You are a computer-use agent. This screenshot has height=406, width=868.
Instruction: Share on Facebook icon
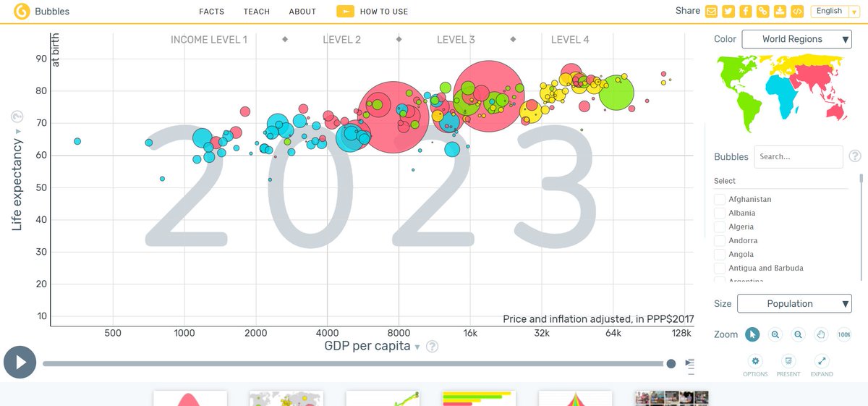pyautogui.click(x=745, y=11)
